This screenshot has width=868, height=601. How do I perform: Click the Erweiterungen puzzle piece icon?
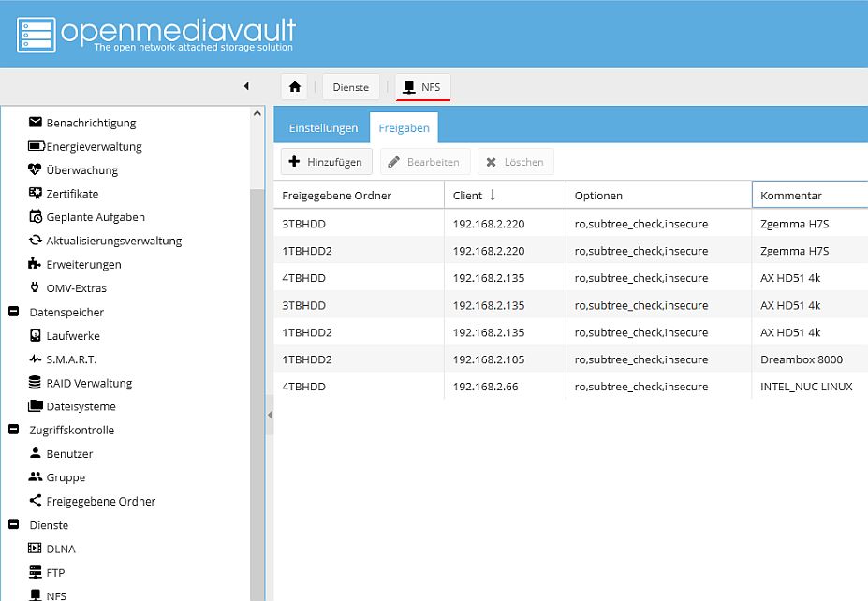[36, 264]
